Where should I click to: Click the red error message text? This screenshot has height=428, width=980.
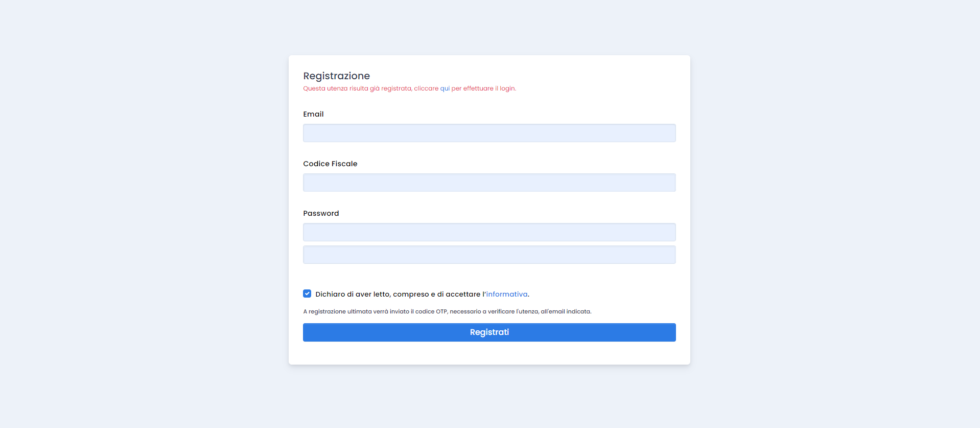click(409, 88)
